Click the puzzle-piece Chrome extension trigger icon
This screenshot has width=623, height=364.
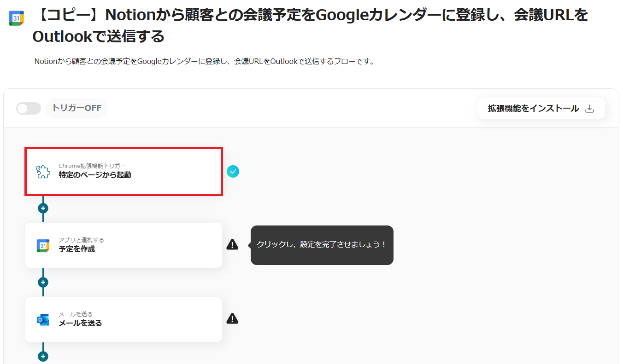coord(43,172)
